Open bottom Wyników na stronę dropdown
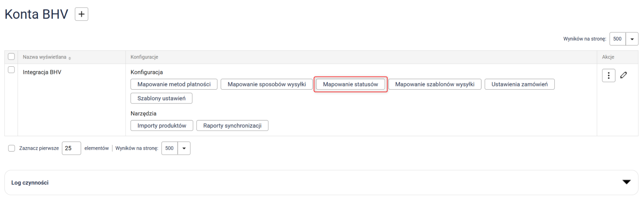 [184, 148]
